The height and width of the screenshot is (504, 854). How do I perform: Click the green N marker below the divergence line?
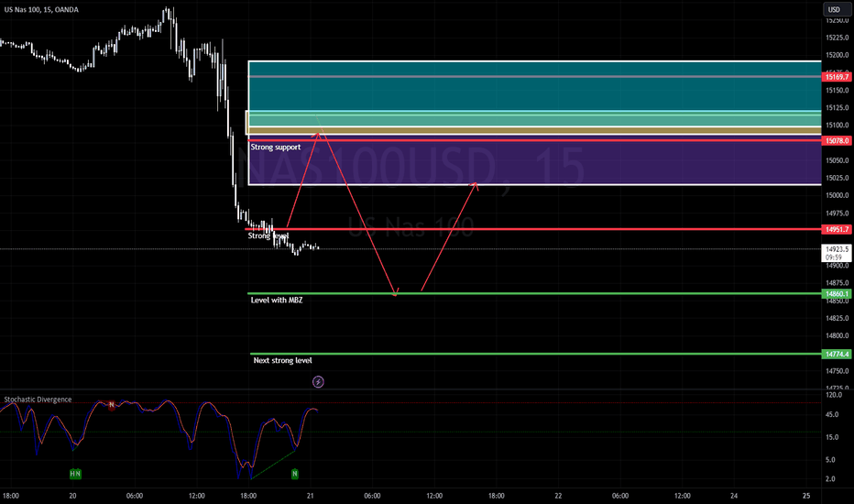[295, 474]
